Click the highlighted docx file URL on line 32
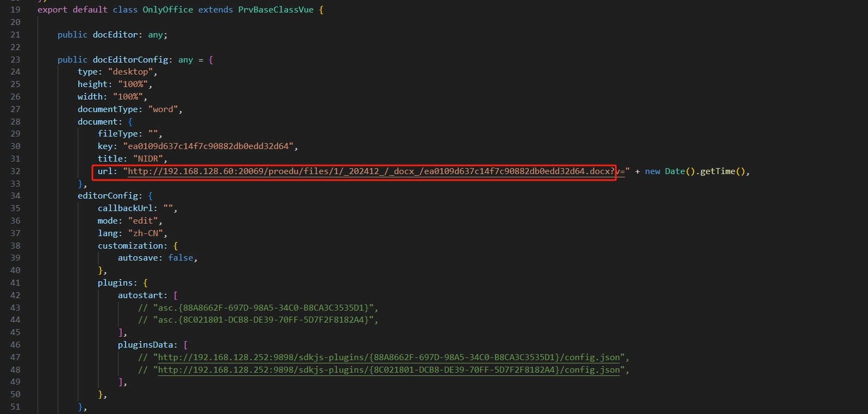868x414 pixels. click(x=370, y=171)
